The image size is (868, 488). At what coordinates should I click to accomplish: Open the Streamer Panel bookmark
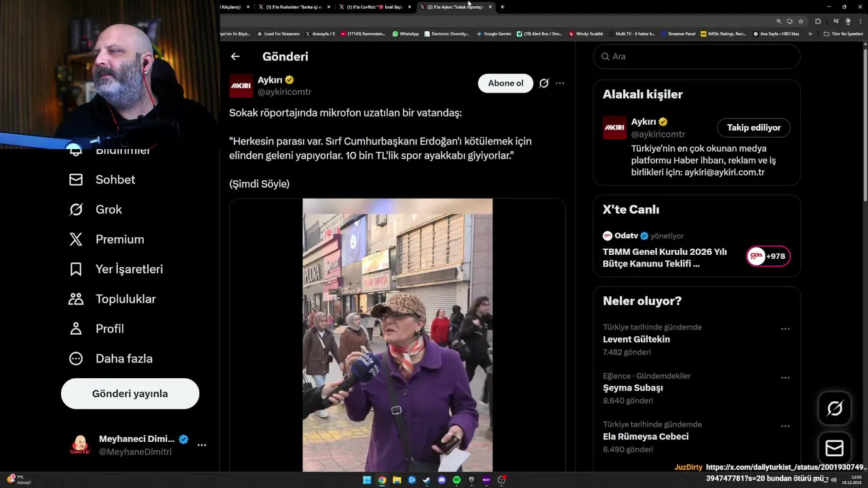tap(678, 33)
